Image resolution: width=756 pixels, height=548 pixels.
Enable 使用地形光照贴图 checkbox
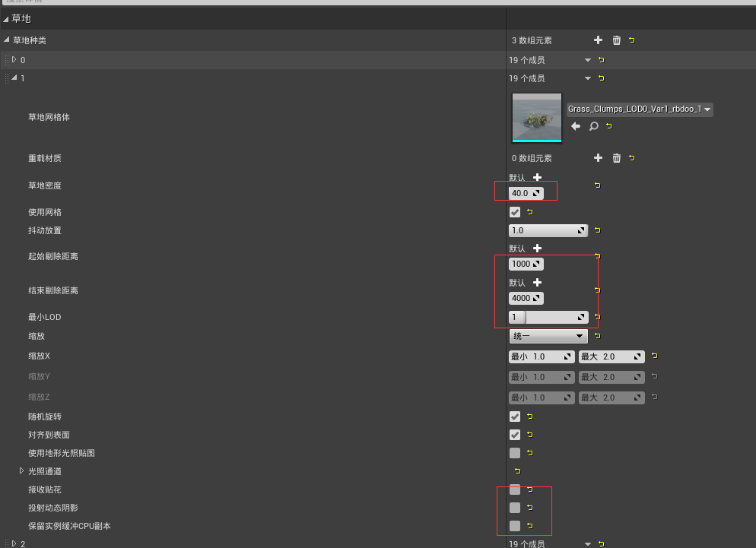click(515, 453)
